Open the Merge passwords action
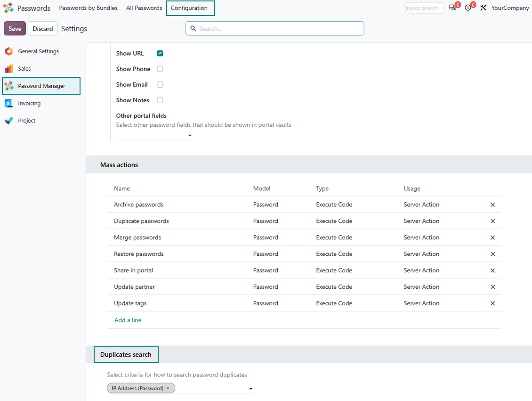This screenshot has height=401, width=532. (x=137, y=237)
